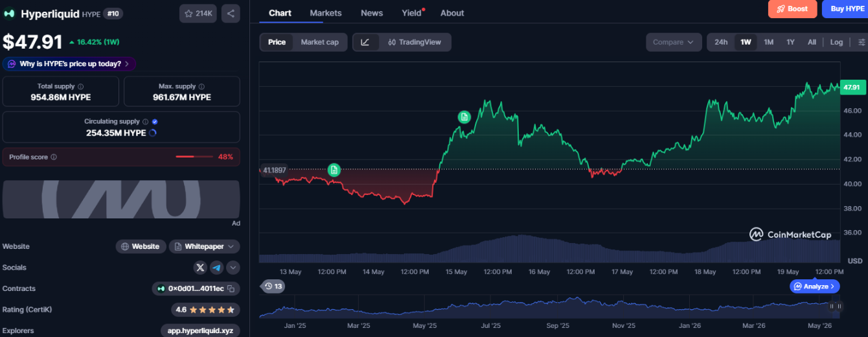This screenshot has width=868, height=337.
Task: Open chart settings sliders icon
Action: 862,42
